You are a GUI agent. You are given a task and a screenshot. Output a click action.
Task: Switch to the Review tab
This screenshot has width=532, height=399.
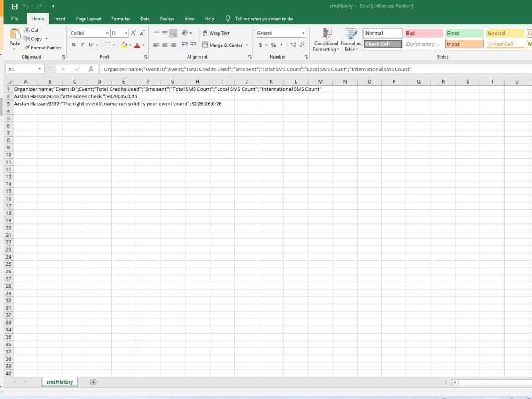tap(167, 19)
